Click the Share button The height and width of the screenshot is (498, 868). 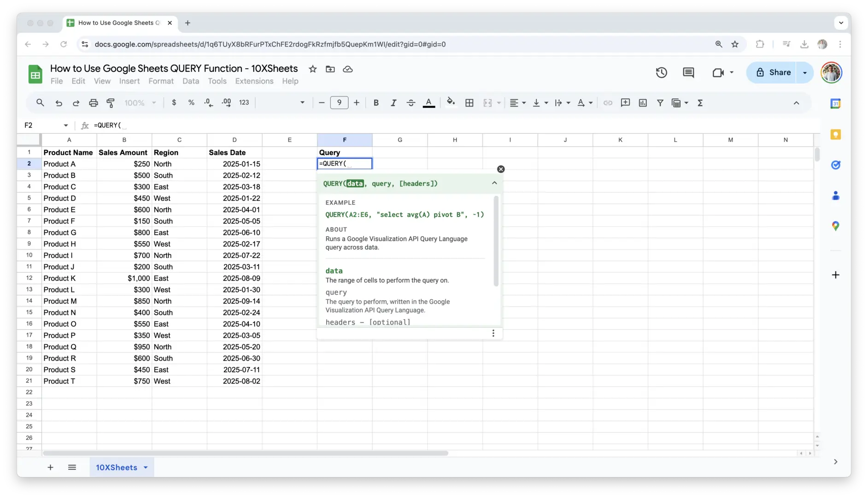point(773,72)
